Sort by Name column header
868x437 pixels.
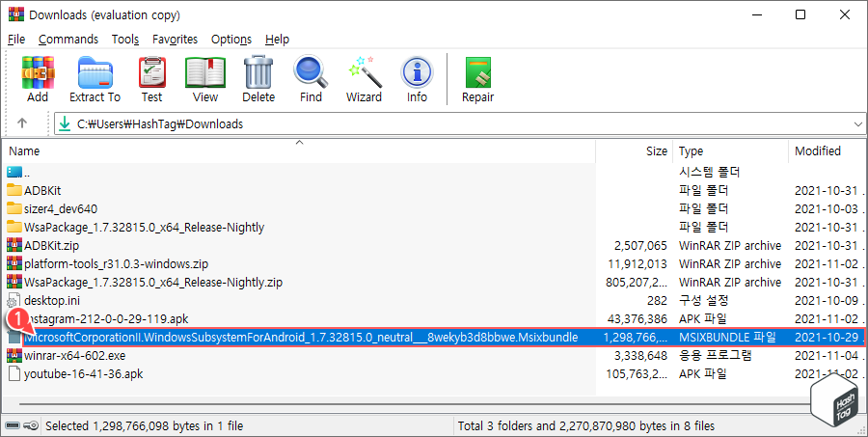(x=299, y=151)
